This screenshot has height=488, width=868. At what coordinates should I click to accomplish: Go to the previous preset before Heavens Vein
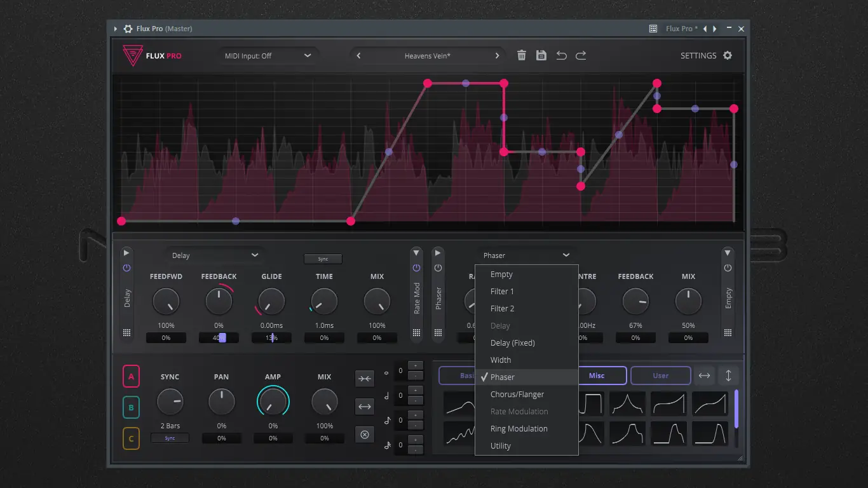(358, 56)
